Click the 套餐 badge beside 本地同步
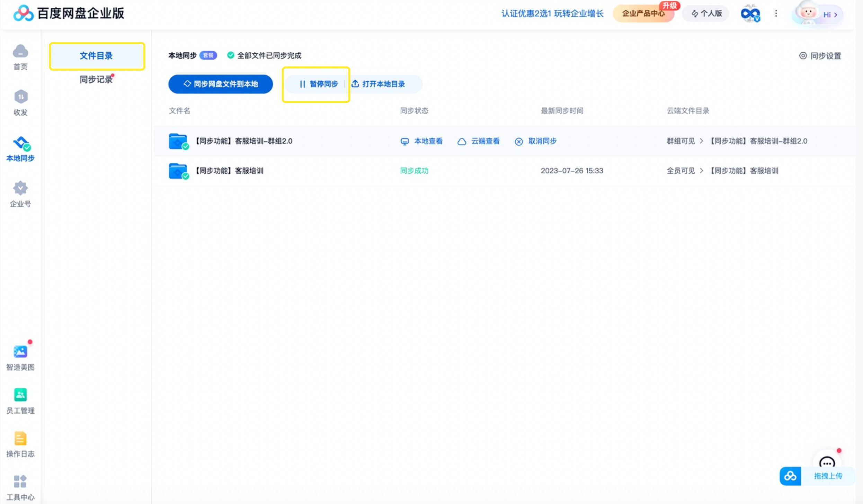 tap(208, 55)
